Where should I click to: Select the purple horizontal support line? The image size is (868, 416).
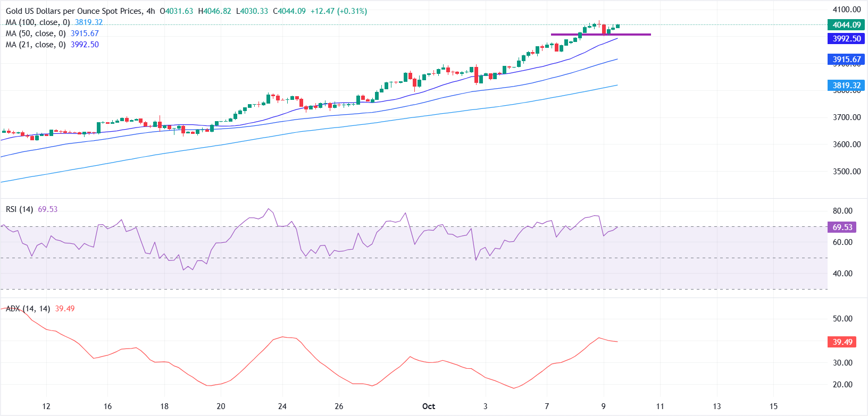tap(600, 35)
